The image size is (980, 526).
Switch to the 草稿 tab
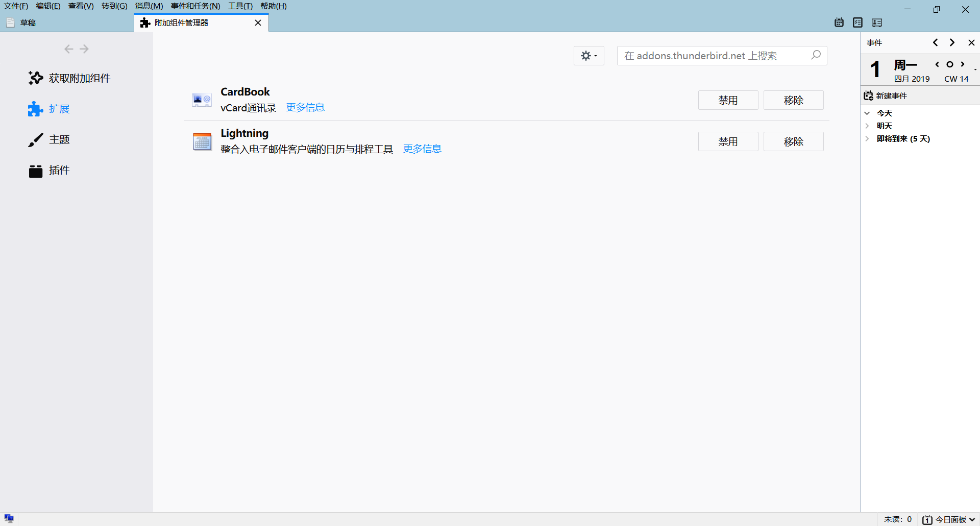[x=67, y=22]
